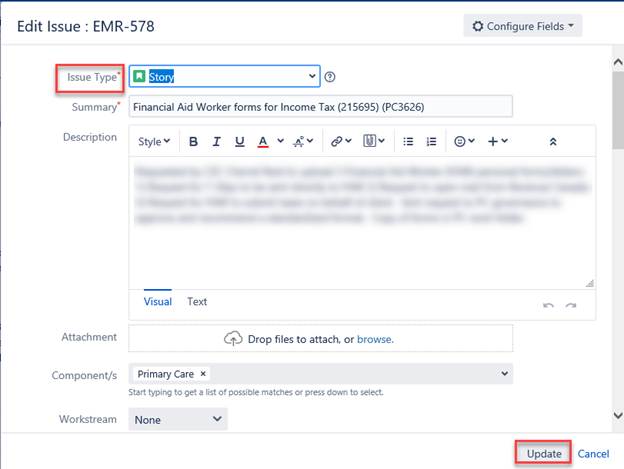Screen dimensions: 624x469
Task: Click inside the Description text area
Action: pos(362,223)
